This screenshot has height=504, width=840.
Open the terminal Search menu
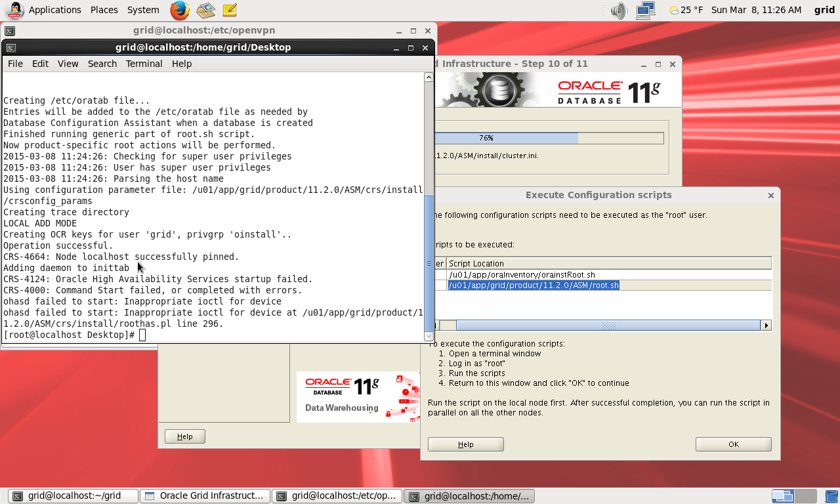(102, 64)
